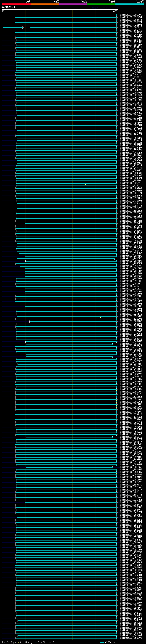Select the UniRef100_Q2PMD6 label
The height and width of the screenshot is (644, 146).
pos(131,254)
